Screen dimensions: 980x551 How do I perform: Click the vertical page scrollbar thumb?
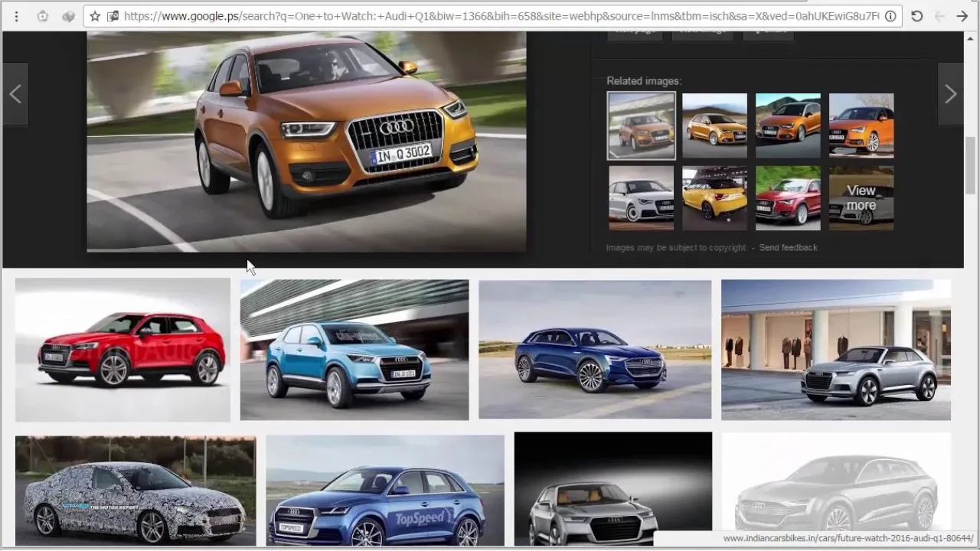point(970,166)
